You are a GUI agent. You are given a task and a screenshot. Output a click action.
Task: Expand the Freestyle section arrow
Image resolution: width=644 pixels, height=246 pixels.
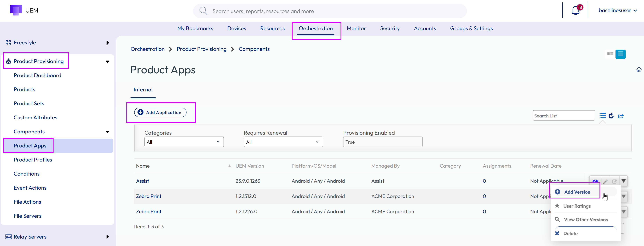pyautogui.click(x=107, y=43)
